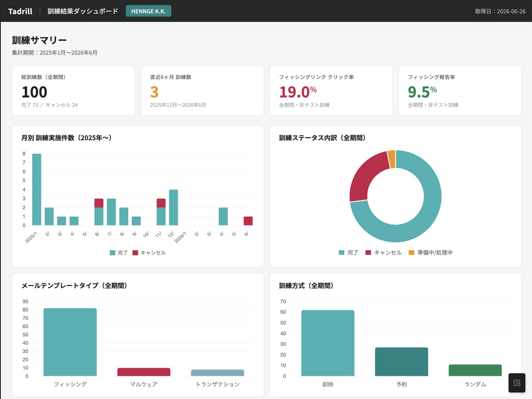The height and width of the screenshot is (399, 532).
Task: Click the Tadrill logo
Action: pos(20,11)
